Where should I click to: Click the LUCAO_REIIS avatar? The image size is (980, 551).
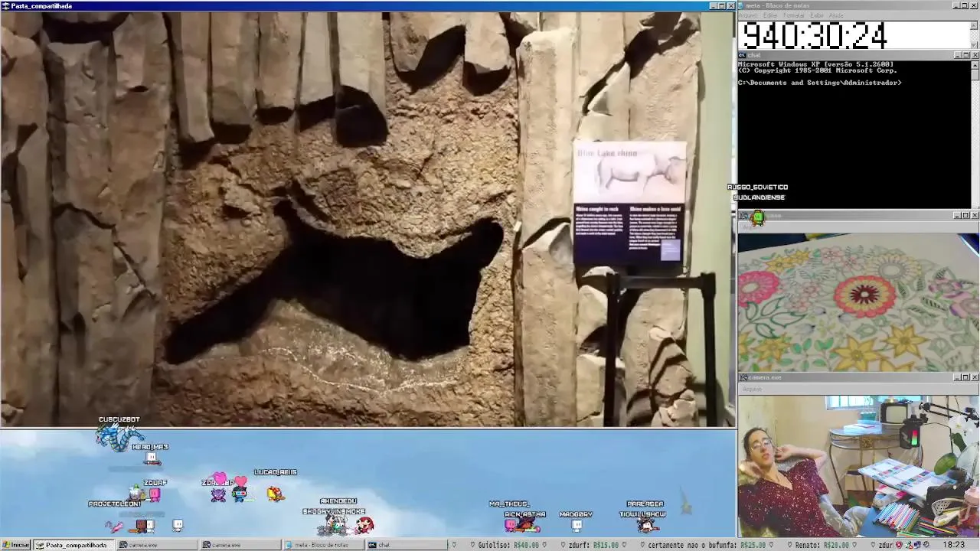click(275, 494)
